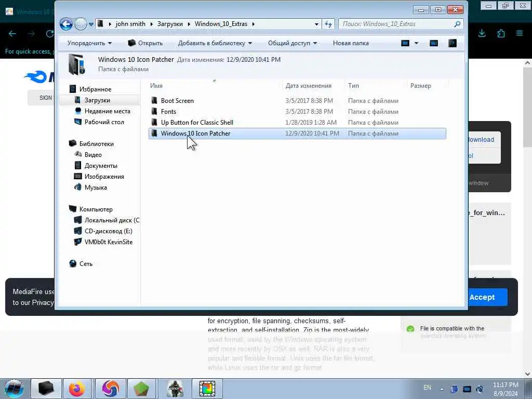Open the Windows Start button
This screenshot has height=399, width=532.
14,389
